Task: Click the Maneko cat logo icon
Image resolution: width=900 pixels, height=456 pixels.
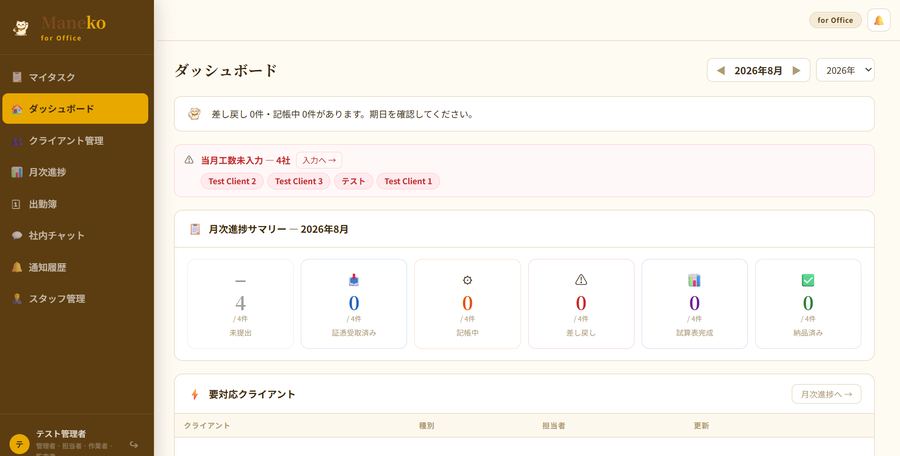Action: click(x=21, y=28)
